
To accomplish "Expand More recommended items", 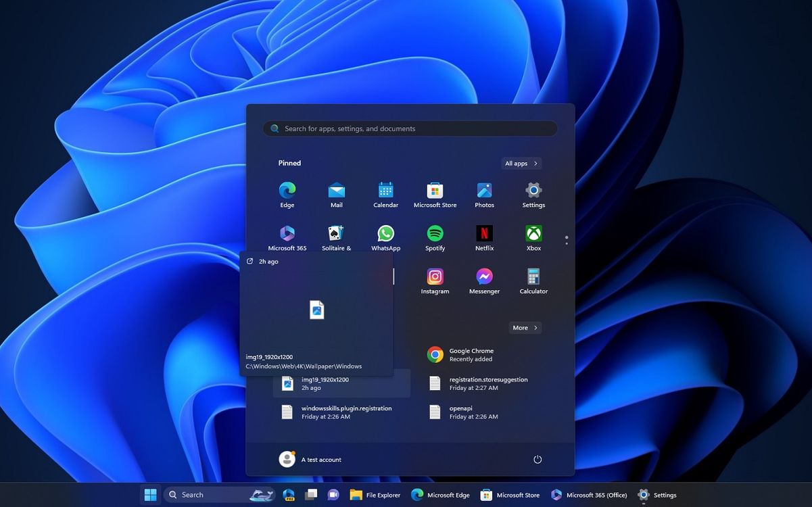I will coord(525,328).
